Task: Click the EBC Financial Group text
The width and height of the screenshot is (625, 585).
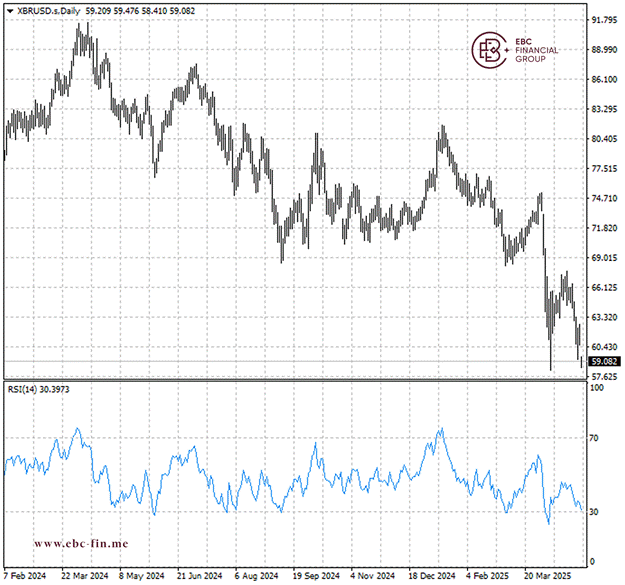Action: pyautogui.click(x=536, y=51)
